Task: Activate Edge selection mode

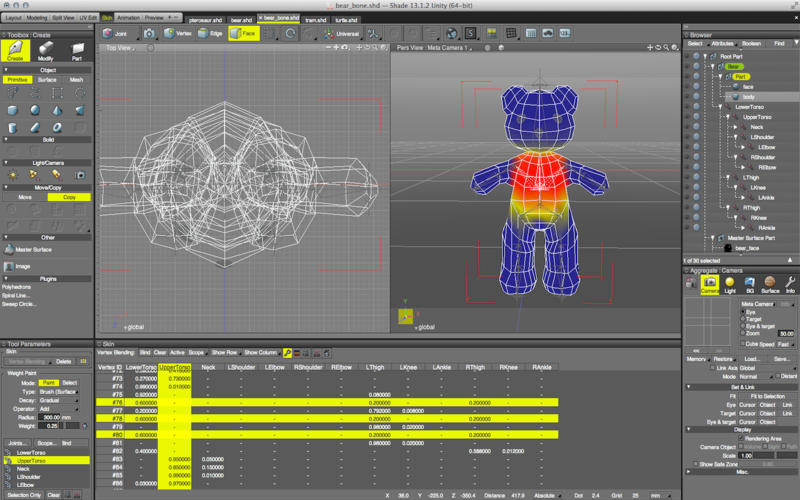Action: 211,33
